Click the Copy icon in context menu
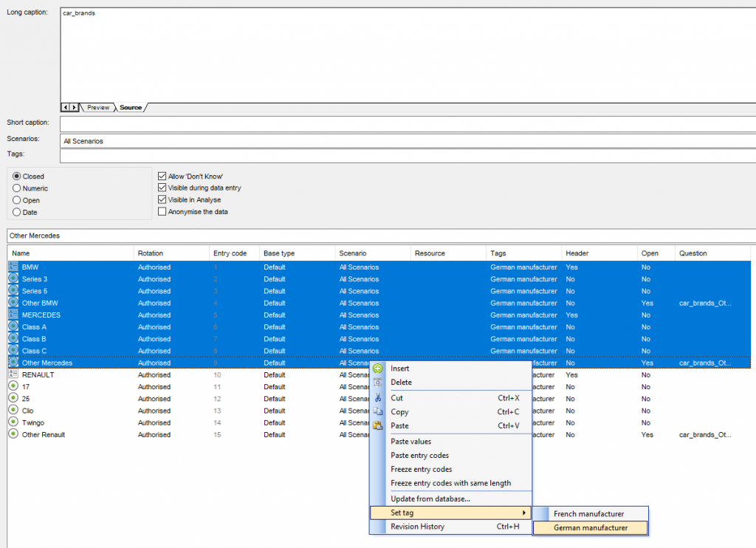 pyautogui.click(x=377, y=412)
